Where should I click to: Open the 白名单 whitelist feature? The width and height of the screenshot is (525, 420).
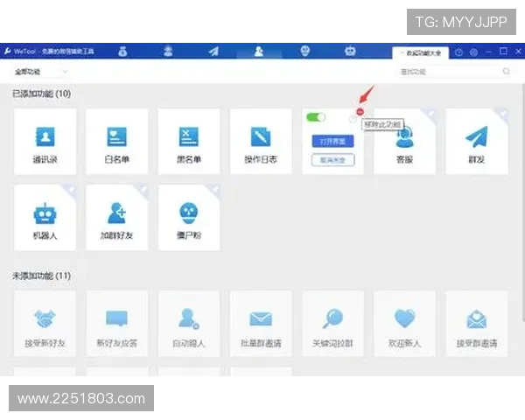coord(116,142)
